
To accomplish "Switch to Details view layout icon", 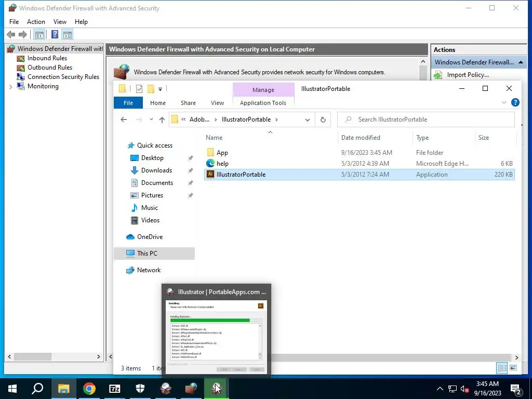I will [x=502, y=368].
